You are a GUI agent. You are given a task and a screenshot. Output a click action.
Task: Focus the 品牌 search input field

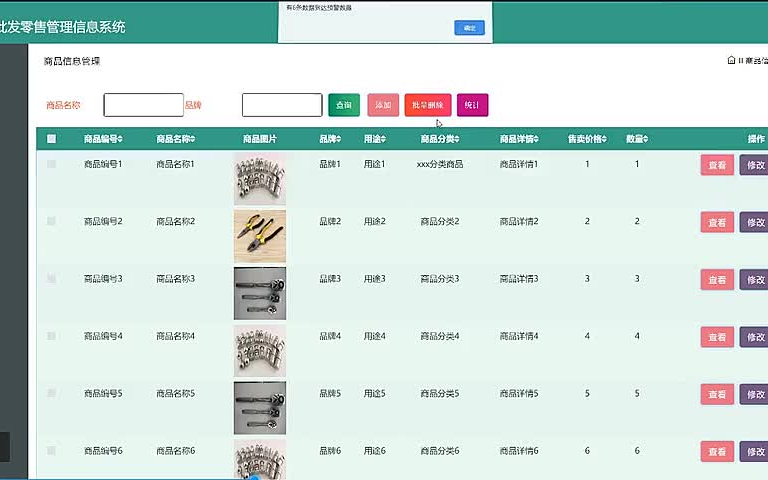pos(282,105)
